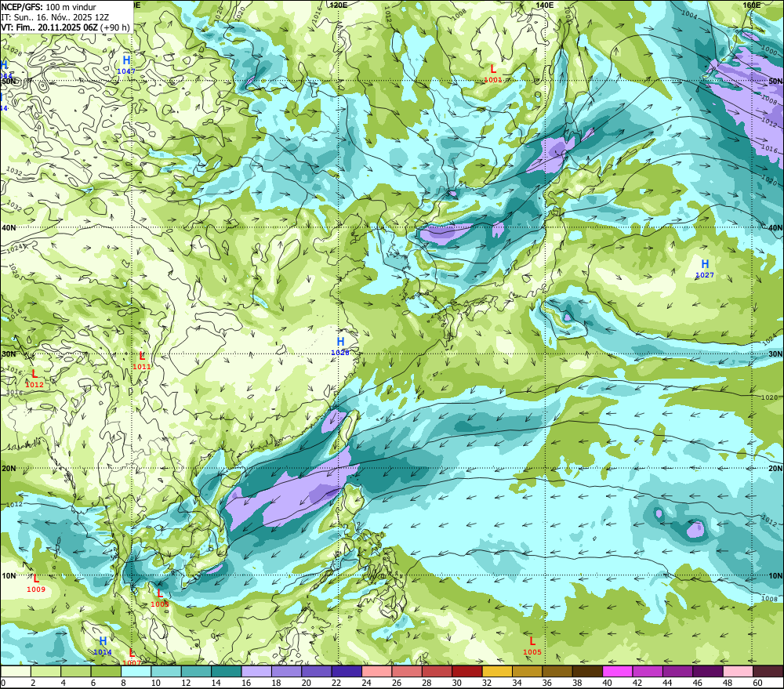The image size is (784, 689).
Task: Click the 'VT: Fim.. 20.11.2025 06Z (+90 h)' line
Action: tap(65, 27)
